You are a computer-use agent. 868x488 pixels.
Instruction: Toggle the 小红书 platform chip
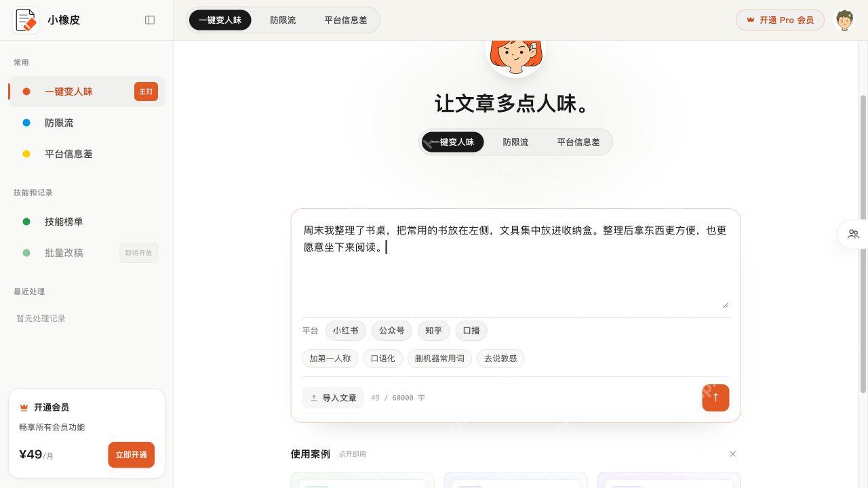[346, 331]
